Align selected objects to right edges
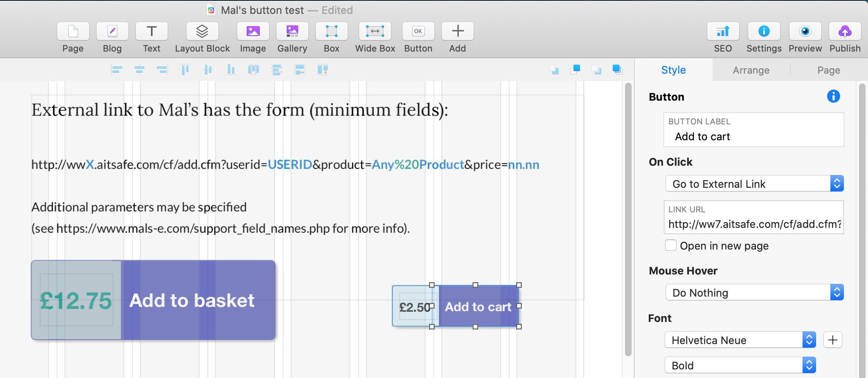Screen dimensions: 868x378 (x=162, y=70)
